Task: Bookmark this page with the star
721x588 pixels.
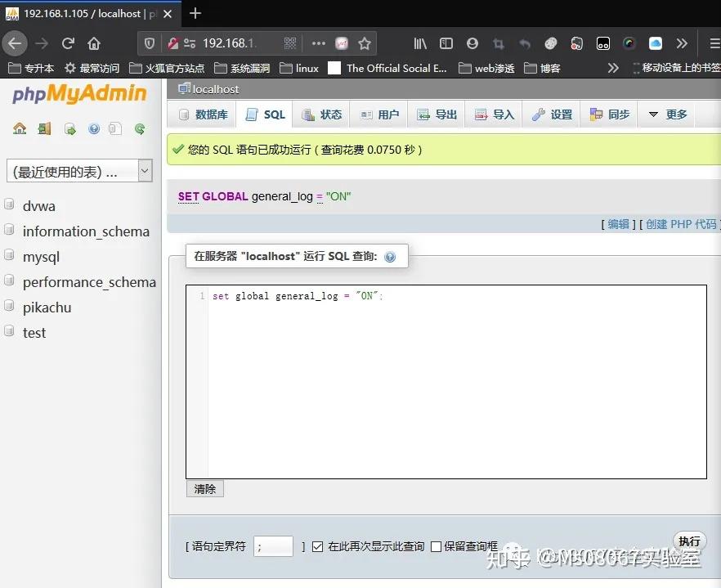Action: (365, 43)
